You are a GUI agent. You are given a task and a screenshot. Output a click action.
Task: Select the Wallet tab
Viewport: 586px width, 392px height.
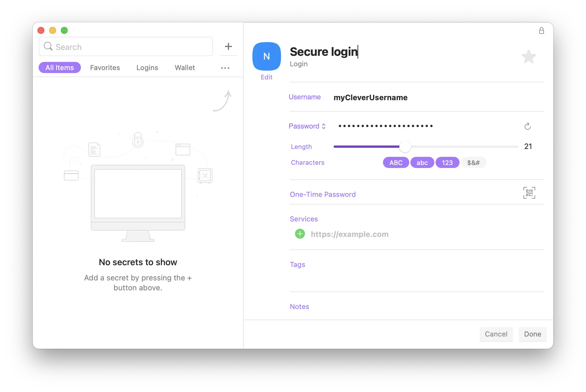pos(184,67)
